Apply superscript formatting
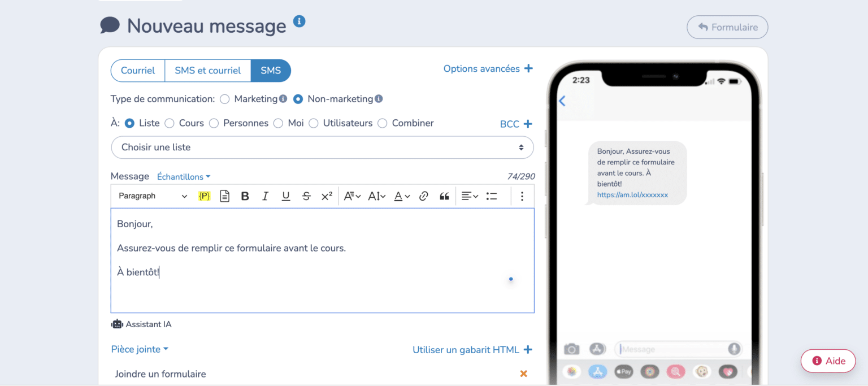 point(327,196)
